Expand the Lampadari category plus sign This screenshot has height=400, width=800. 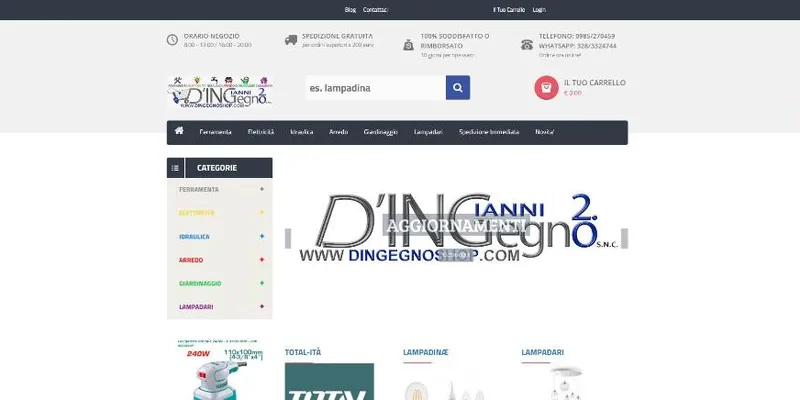pyautogui.click(x=262, y=307)
